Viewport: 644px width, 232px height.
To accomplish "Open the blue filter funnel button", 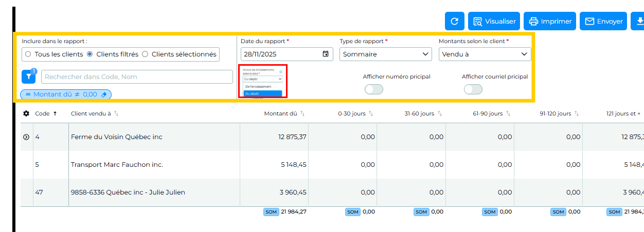I will (29, 76).
